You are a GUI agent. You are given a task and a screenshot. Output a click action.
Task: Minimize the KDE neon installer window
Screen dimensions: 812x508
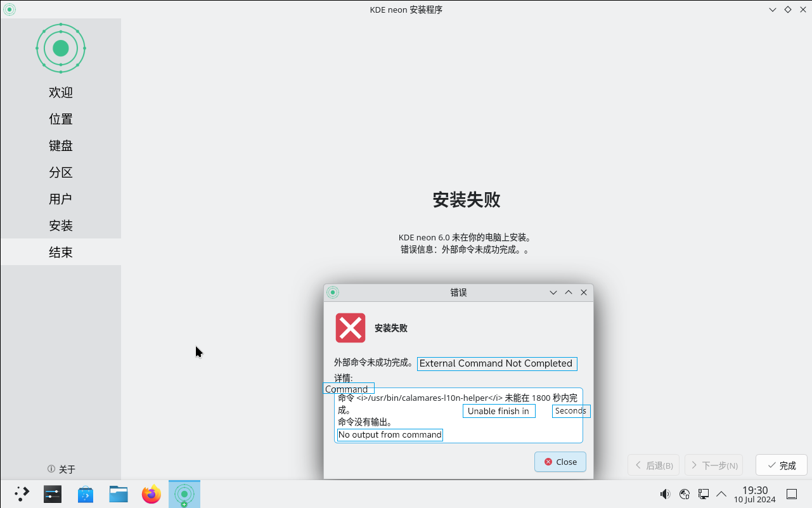point(773,10)
